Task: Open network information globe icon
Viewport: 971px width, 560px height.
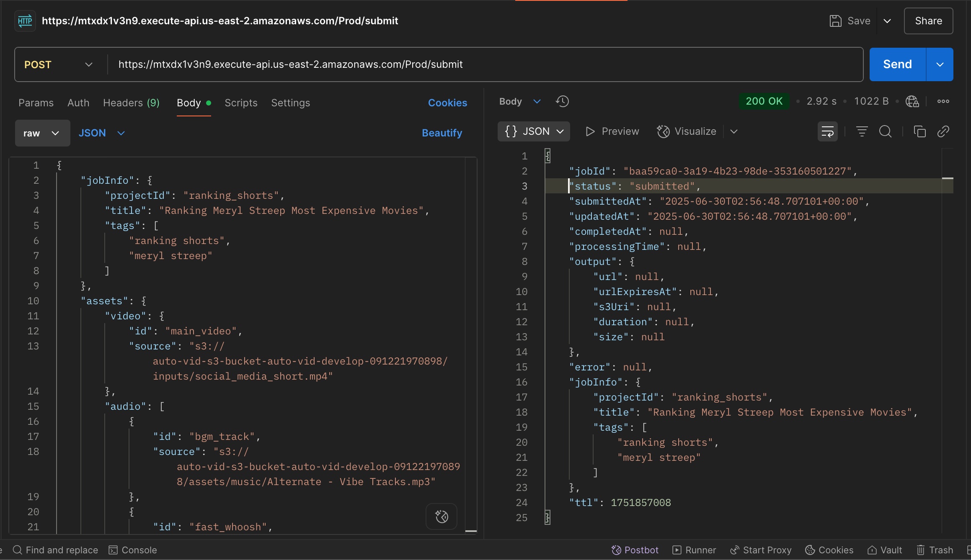Action: (912, 101)
